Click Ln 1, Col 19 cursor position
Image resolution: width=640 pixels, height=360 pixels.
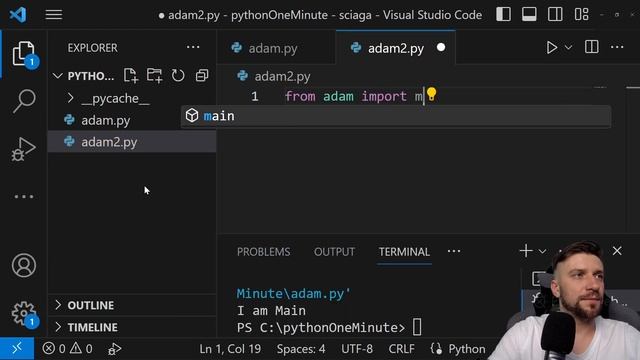pos(230,349)
